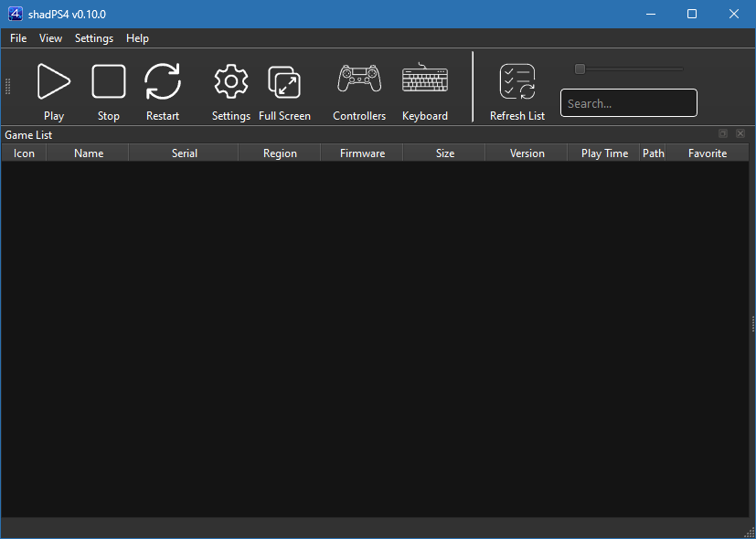Click the Refresh List icon

(x=517, y=81)
